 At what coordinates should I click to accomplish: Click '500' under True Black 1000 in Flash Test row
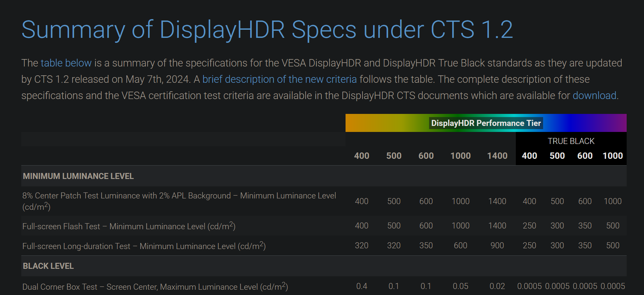click(612, 226)
